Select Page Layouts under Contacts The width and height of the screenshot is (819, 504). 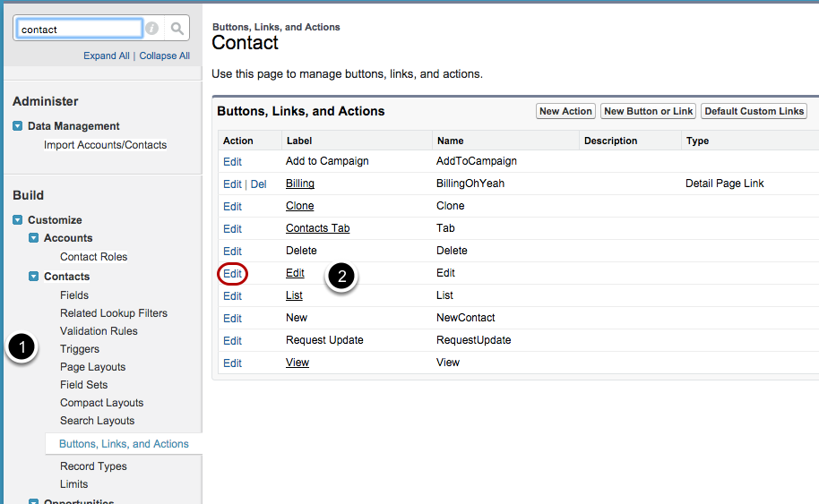click(x=92, y=367)
